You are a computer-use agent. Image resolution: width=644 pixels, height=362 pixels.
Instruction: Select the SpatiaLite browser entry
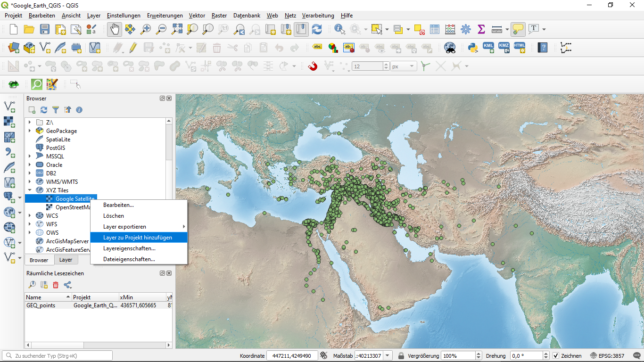(58, 140)
